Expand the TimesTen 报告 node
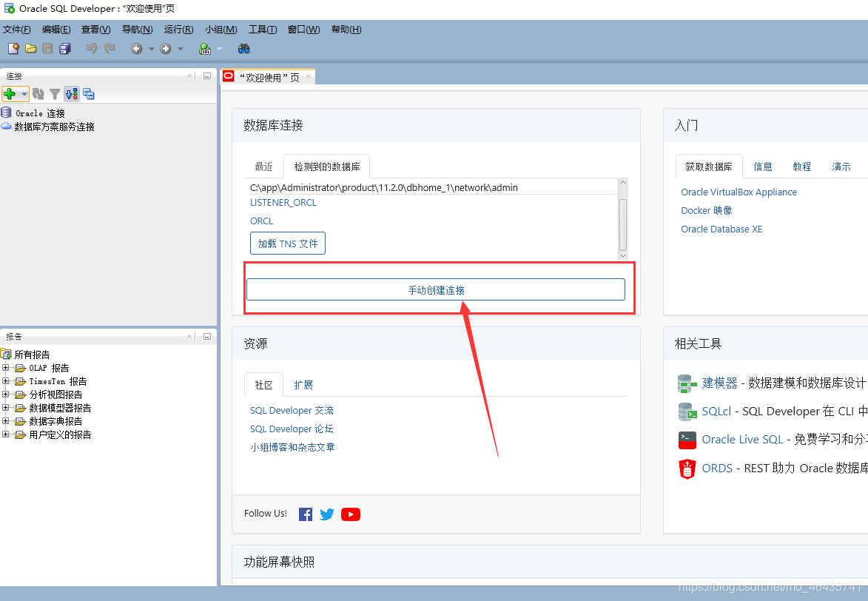 (5, 380)
